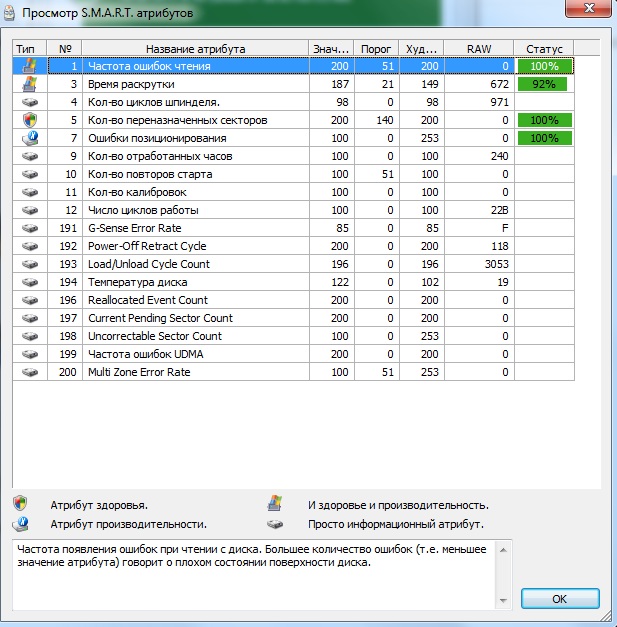Screen dimensions: 617x627
Task: Click the type icon of attribute 1 row
Action: [x=29, y=66]
